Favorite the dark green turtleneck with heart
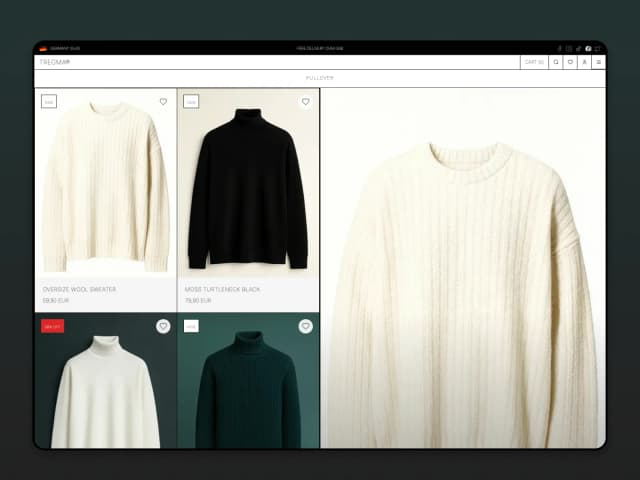640x480 pixels. coord(306,326)
